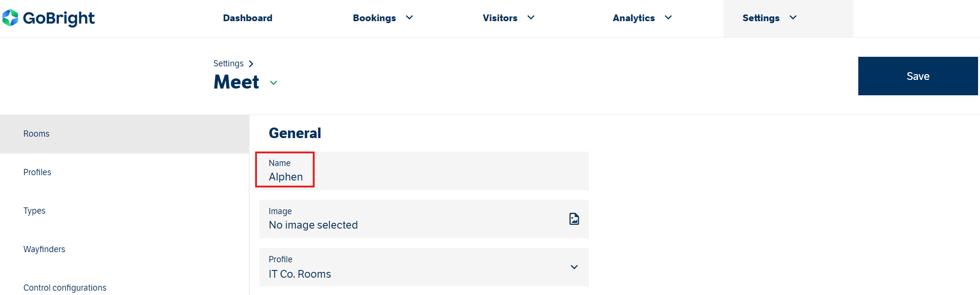Screen dimensions: 980x295
Task: Expand the Meet section dropdown chevron
Action: pos(274,83)
